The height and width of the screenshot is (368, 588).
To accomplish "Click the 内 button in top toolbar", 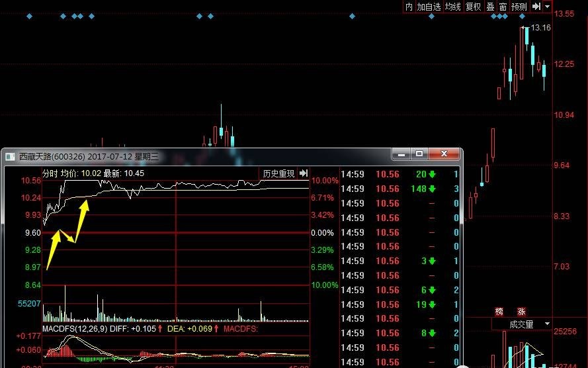I will pos(409,7).
